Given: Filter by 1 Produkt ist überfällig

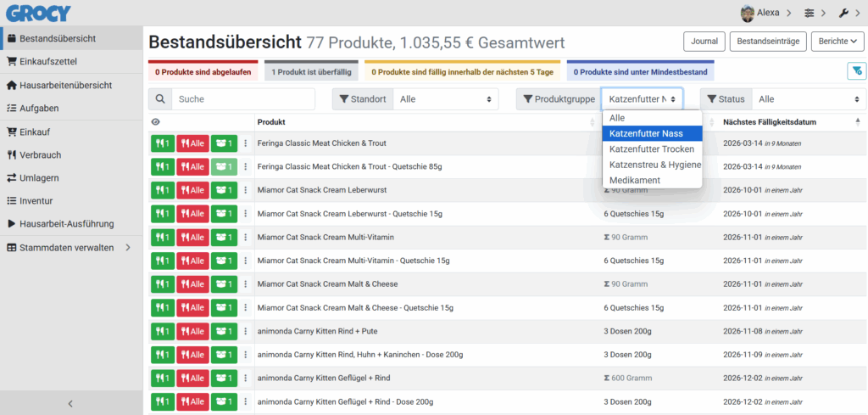Looking at the screenshot, I should 311,71.
